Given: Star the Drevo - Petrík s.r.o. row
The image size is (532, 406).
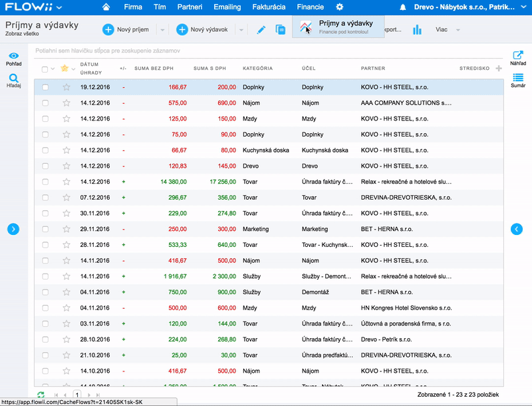Looking at the screenshot, I should (x=66, y=339).
